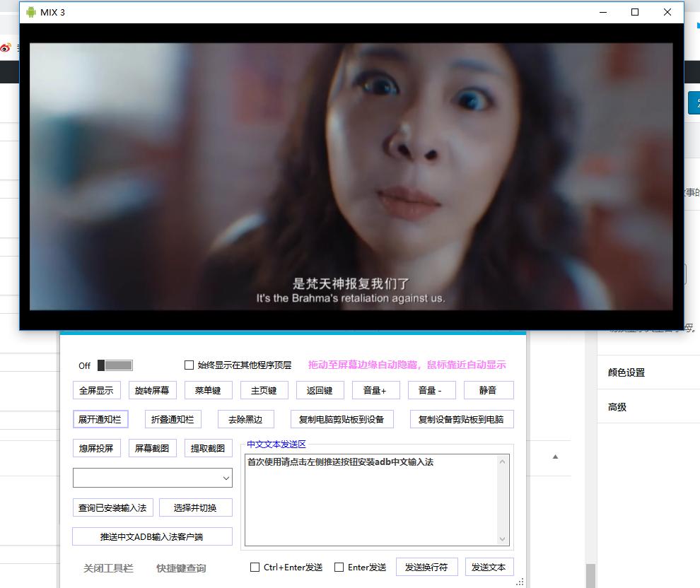Click 查询已安装输入法 button
Screen dimensions: 700x588
click(113, 507)
